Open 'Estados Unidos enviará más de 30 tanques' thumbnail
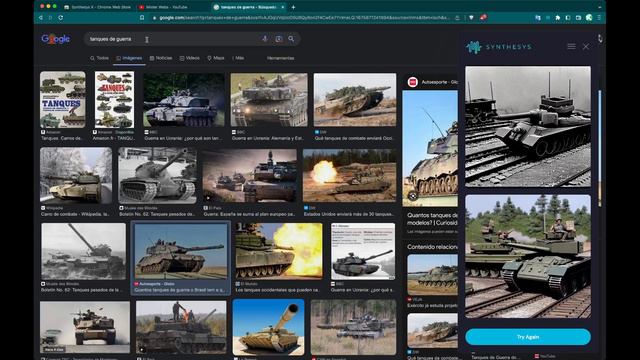The image size is (640, 360). coord(349,176)
